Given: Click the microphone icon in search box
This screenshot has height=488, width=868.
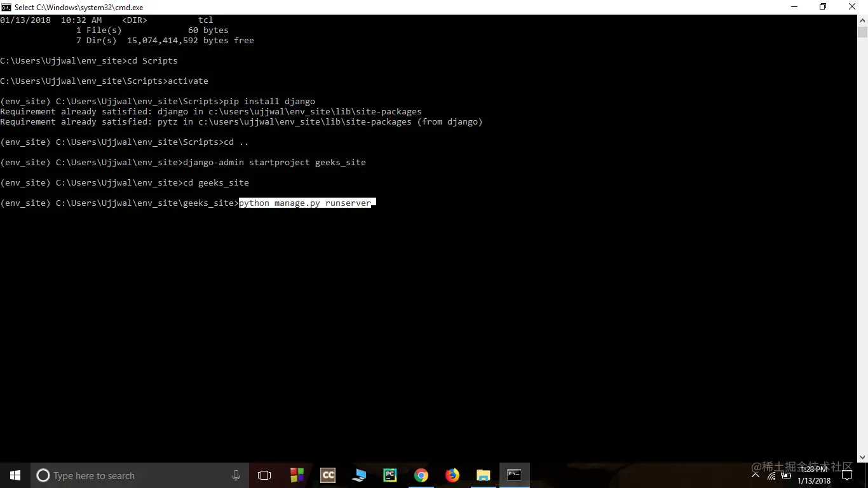Looking at the screenshot, I should click(x=236, y=475).
